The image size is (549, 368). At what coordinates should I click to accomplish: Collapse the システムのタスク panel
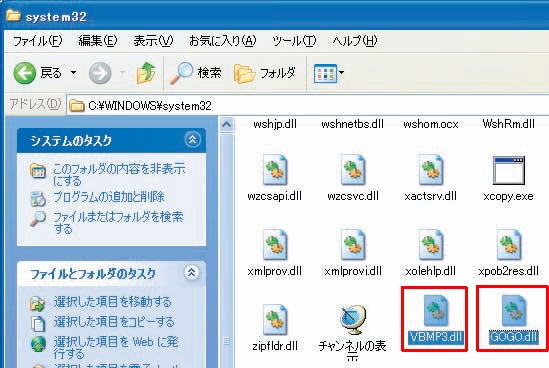[x=193, y=140]
